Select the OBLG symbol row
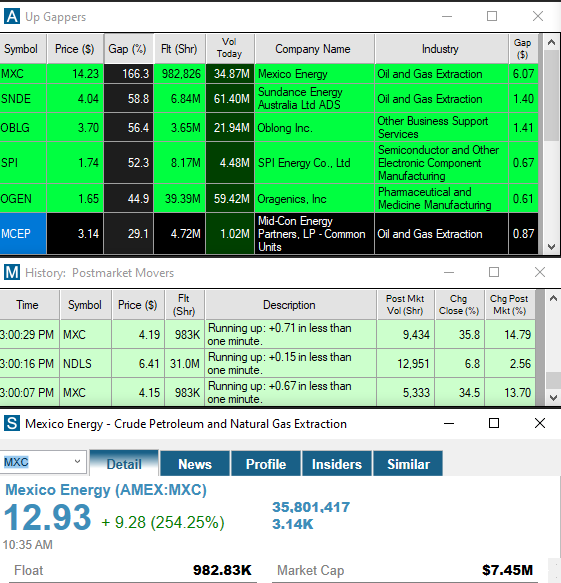The height and width of the screenshot is (583, 561). 269,128
